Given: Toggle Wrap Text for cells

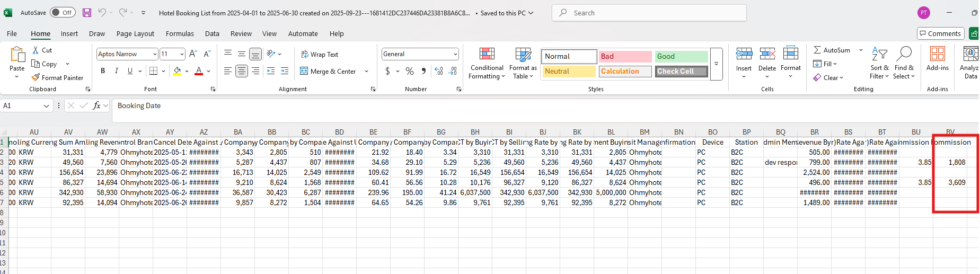Looking at the screenshot, I should coord(320,54).
